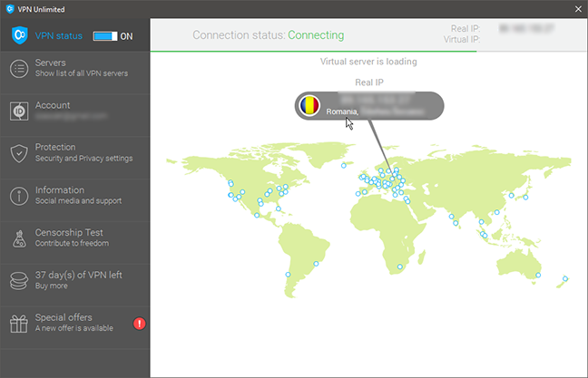Click 'Security and Privacy settings' text
This screenshot has width=588, height=378.
click(x=84, y=159)
